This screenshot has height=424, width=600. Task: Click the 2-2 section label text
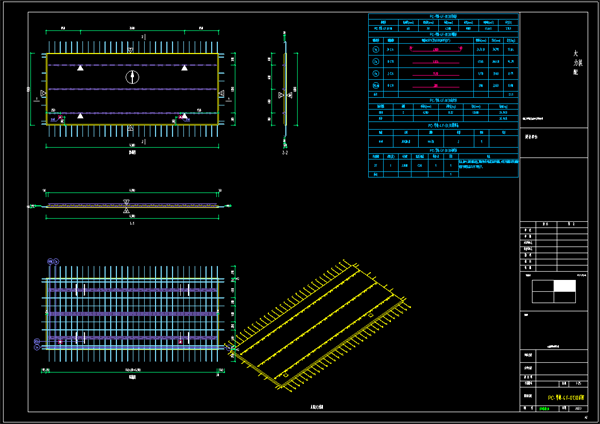[x=285, y=153]
